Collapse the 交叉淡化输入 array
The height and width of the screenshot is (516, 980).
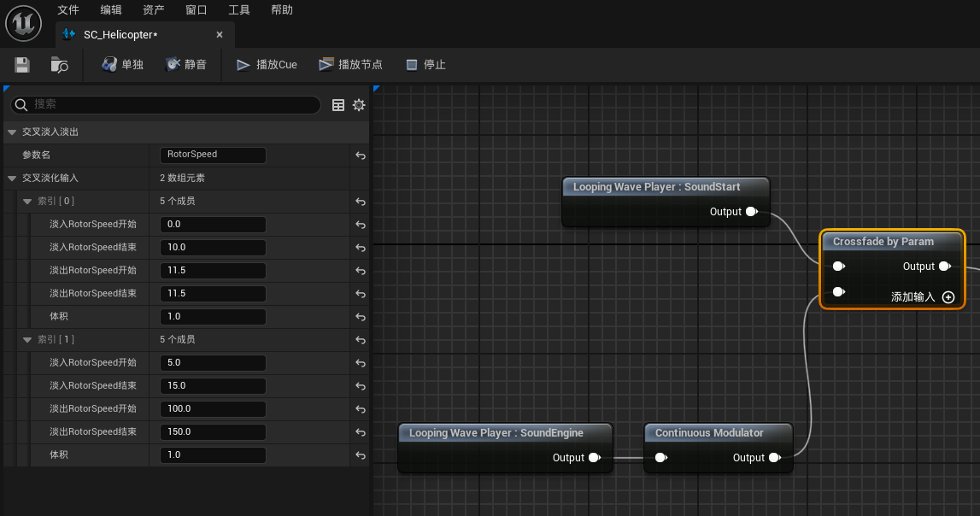12,179
